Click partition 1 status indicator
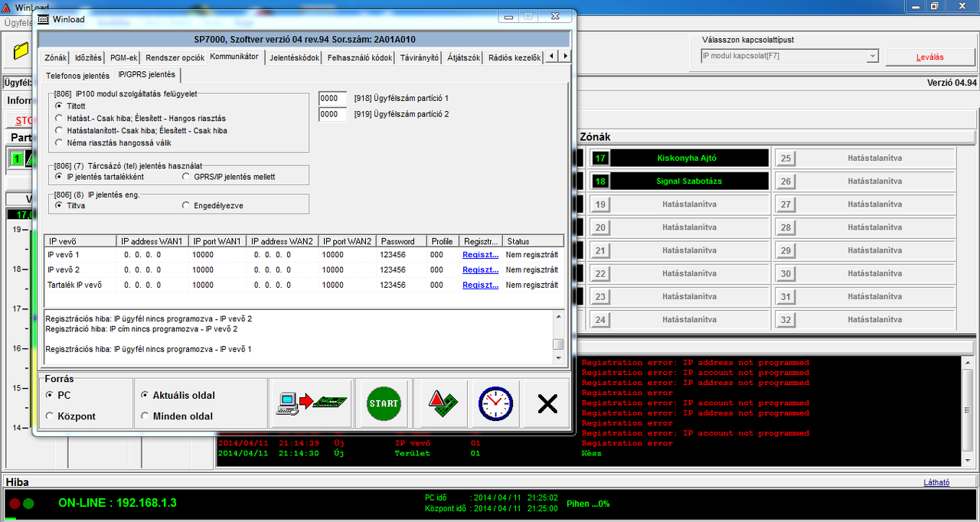 click(17, 158)
